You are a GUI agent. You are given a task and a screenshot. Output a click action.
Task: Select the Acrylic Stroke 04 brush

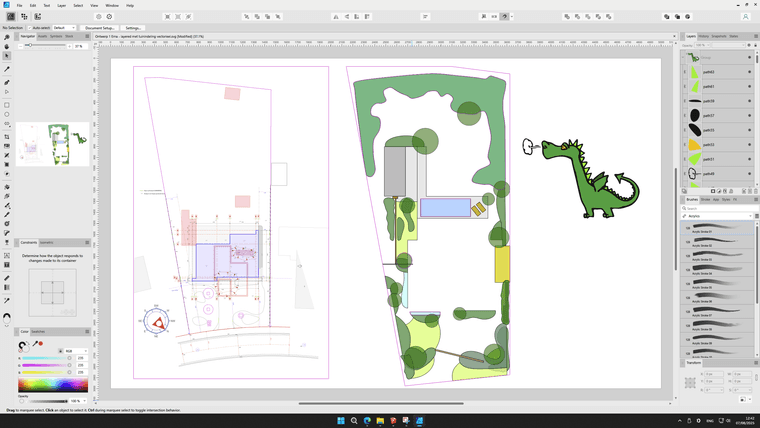click(x=718, y=270)
